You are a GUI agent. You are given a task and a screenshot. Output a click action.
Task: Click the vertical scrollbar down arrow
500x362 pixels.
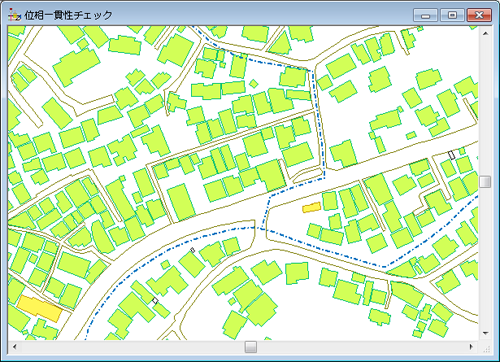point(485,333)
